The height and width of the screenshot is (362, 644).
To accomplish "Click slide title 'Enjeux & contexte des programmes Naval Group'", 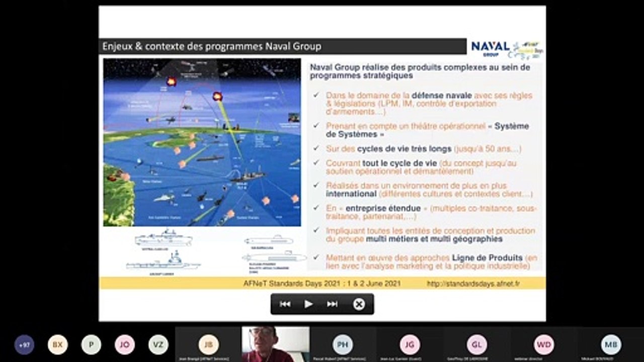I will pyautogui.click(x=212, y=46).
